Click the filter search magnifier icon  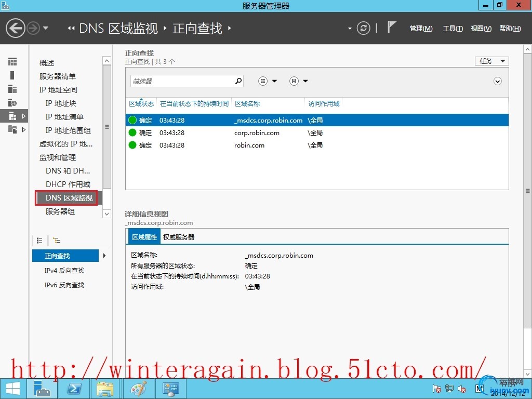tap(238, 81)
